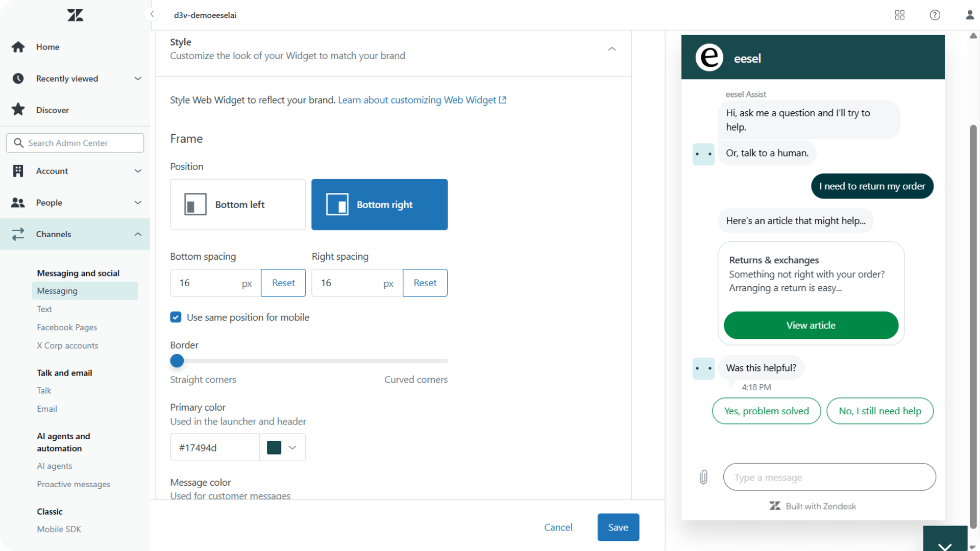Open Messaging under Messaging and social

[x=85, y=291]
